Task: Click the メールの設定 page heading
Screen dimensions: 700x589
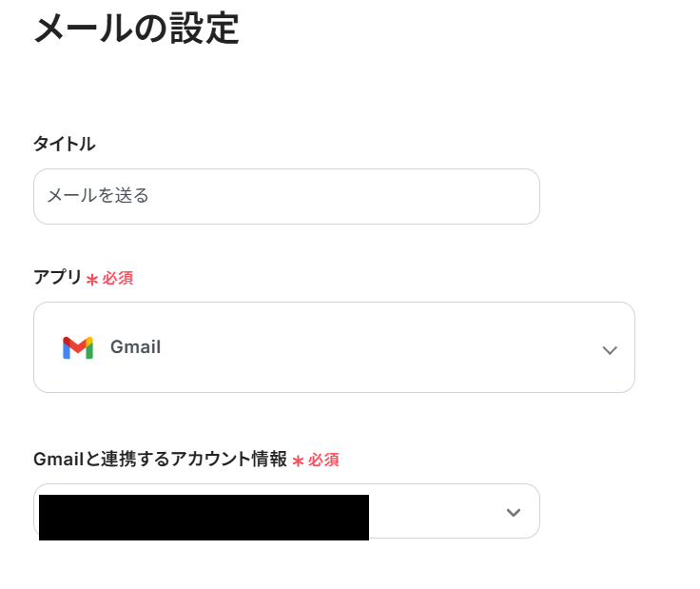Action: tap(136, 29)
